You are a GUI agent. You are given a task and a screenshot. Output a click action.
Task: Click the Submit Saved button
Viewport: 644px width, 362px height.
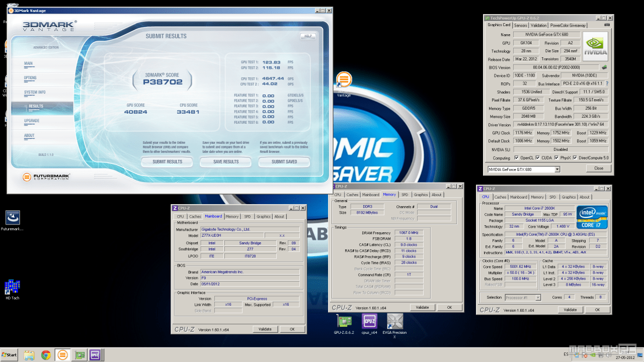click(x=284, y=162)
